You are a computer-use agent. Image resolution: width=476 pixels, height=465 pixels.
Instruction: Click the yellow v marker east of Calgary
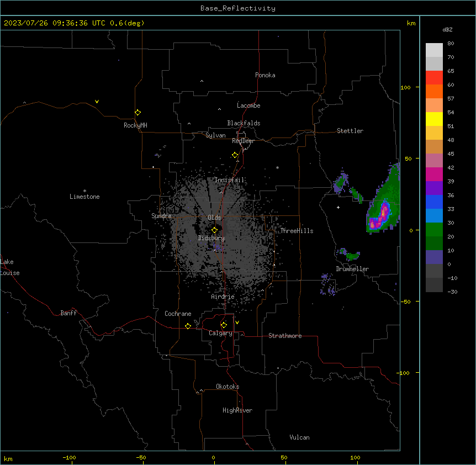point(237,323)
